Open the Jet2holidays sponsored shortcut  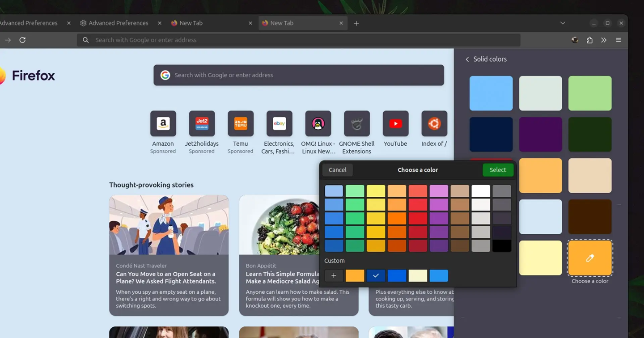tap(202, 123)
